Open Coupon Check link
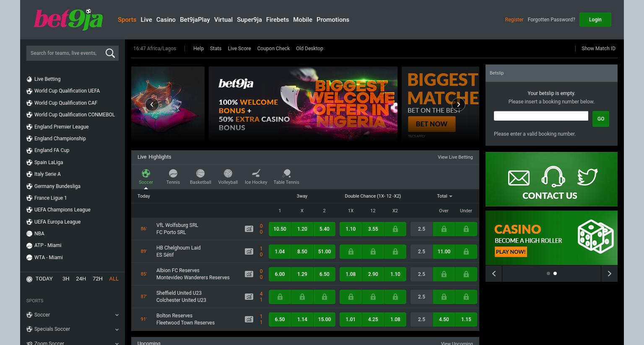Screen dimensions: 644x345 pyautogui.click(x=273, y=49)
